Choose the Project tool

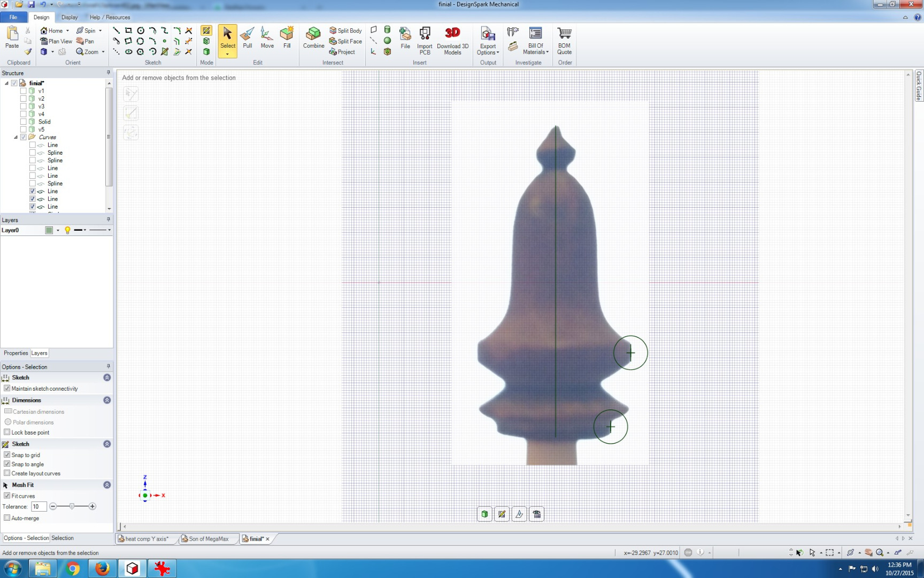pos(342,52)
